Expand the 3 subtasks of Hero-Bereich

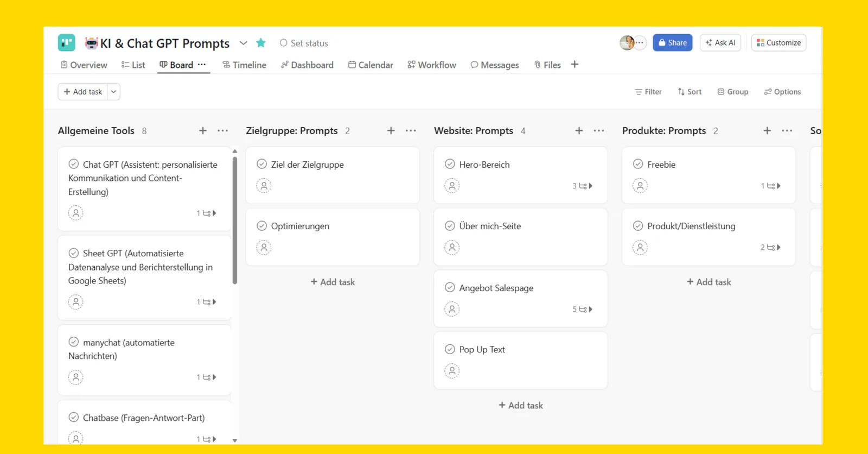click(x=583, y=186)
